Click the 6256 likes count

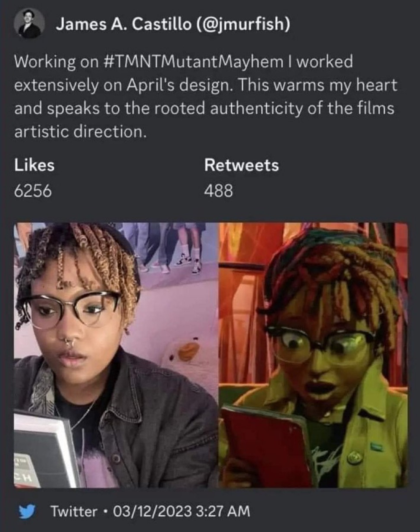click(33, 190)
